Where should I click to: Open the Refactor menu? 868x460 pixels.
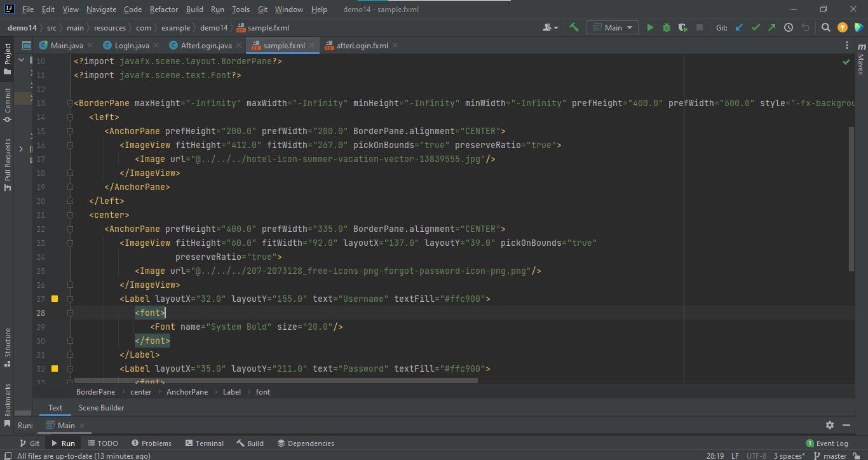(163, 10)
